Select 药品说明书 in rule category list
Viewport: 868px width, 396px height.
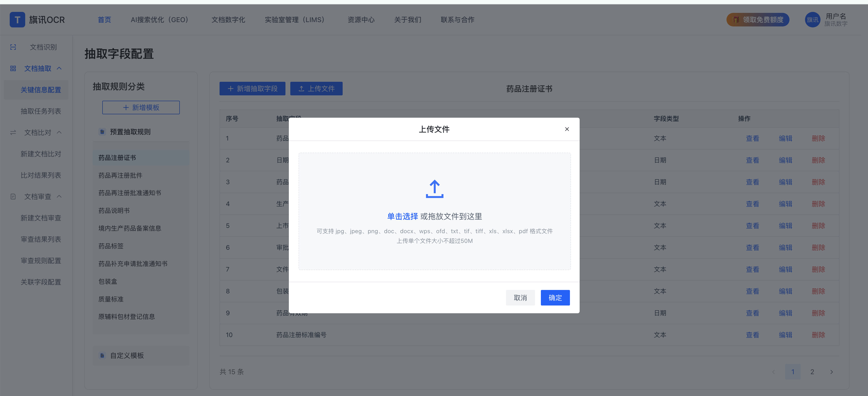[114, 211]
